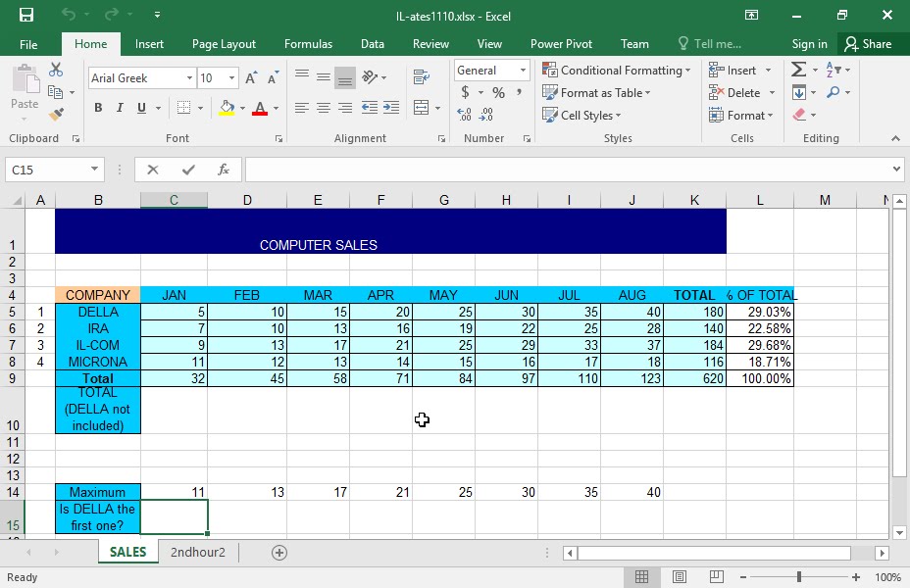Confirm entry with the checkmark
This screenshot has width=910, height=588.
coord(188,170)
